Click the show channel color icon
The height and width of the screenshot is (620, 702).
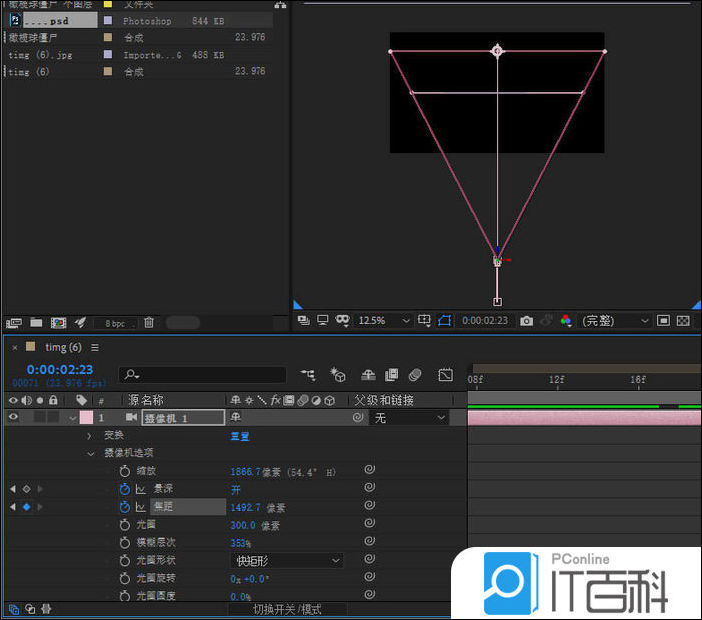(566, 321)
